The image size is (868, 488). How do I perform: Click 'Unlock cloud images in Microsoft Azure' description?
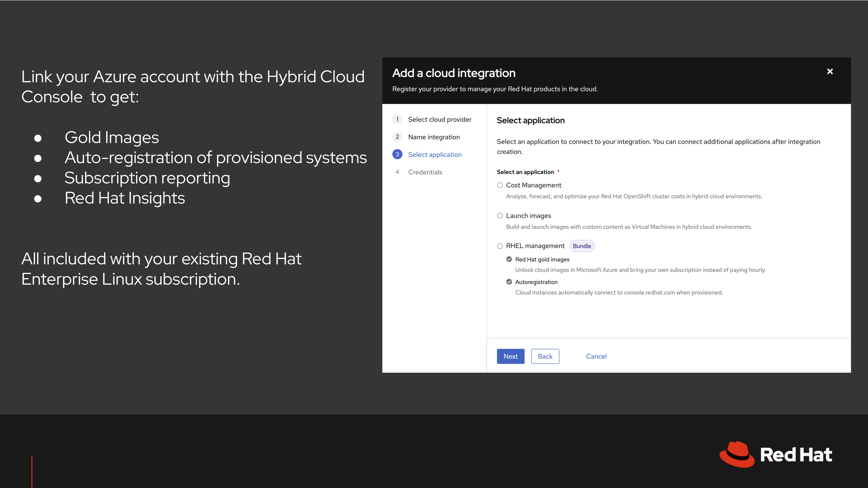[x=641, y=270]
